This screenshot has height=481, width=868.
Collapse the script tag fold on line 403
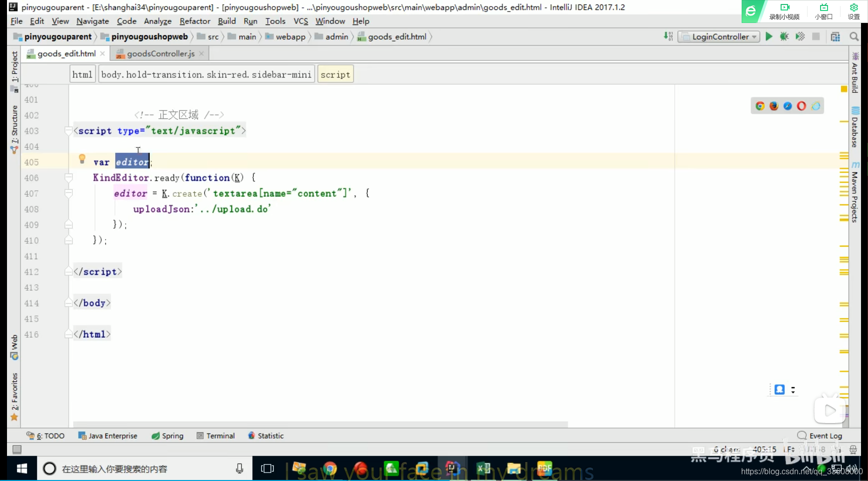(68, 131)
